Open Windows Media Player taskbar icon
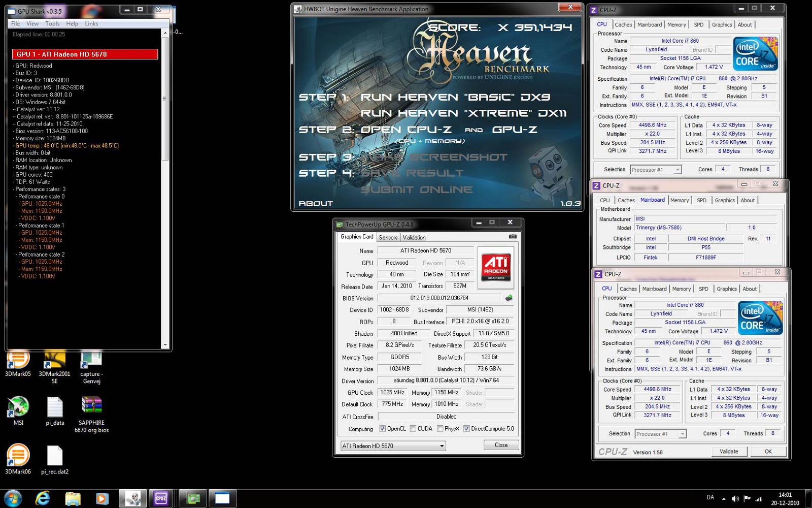The width and height of the screenshot is (812, 508). 102,498
